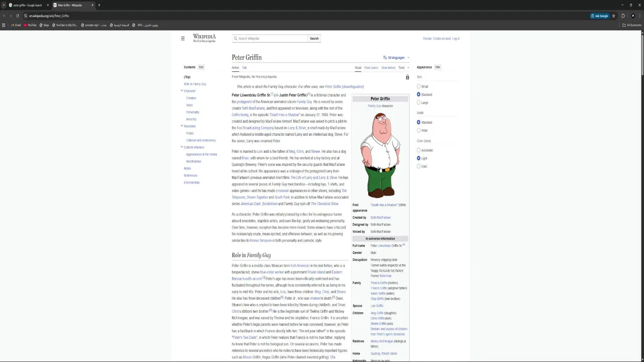Click the Ask Google button
644x362 pixels.
[600, 16]
